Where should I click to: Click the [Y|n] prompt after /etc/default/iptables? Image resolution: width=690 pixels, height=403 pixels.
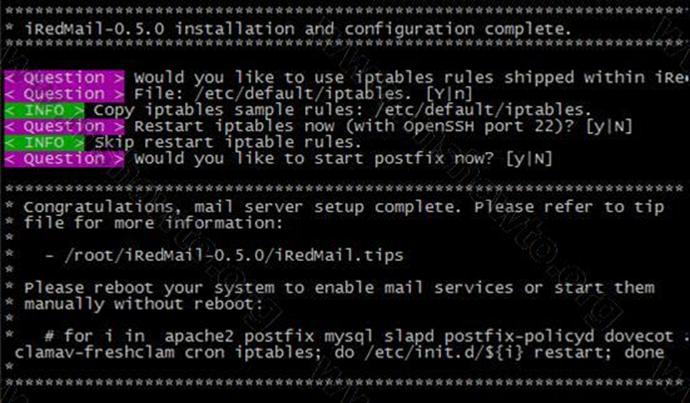coord(449,94)
